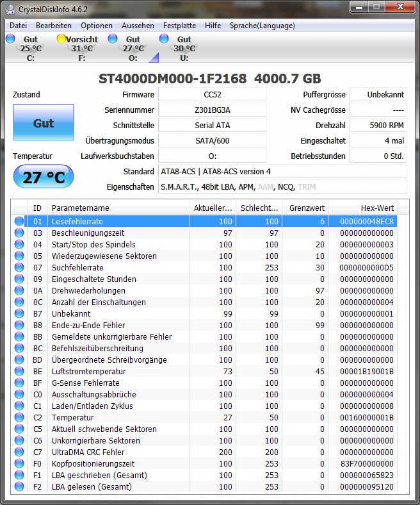Click the Eigenschaften field with S.M.A.R.T. features
The width and height of the screenshot is (420, 505).
click(282, 186)
